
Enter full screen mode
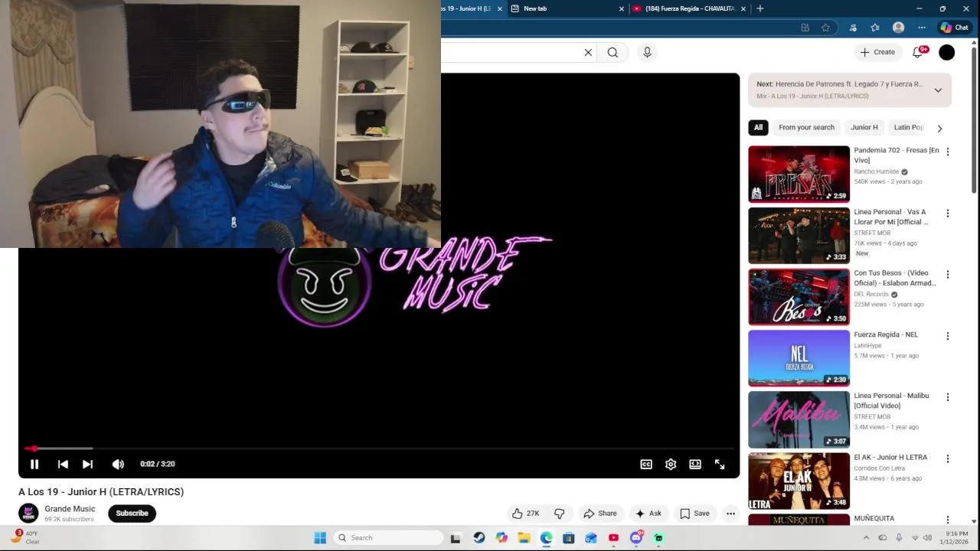point(720,464)
